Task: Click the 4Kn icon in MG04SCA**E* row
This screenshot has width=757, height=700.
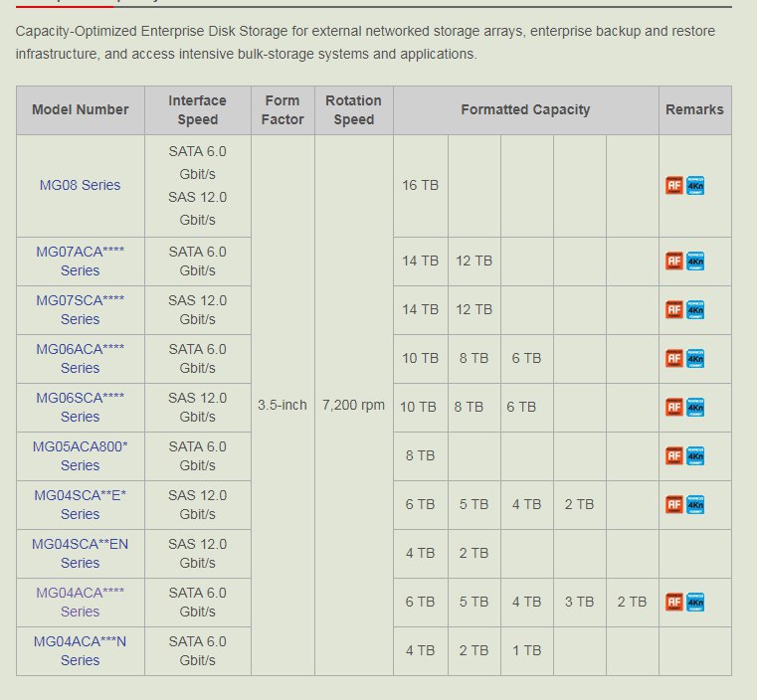Action: click(x=695, y=504)
